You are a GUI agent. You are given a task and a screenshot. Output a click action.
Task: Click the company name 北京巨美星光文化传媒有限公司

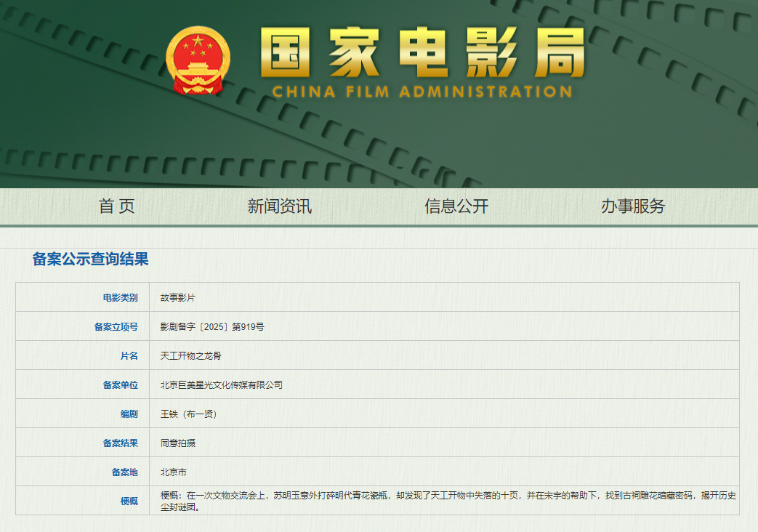click(x=221, y=385)
